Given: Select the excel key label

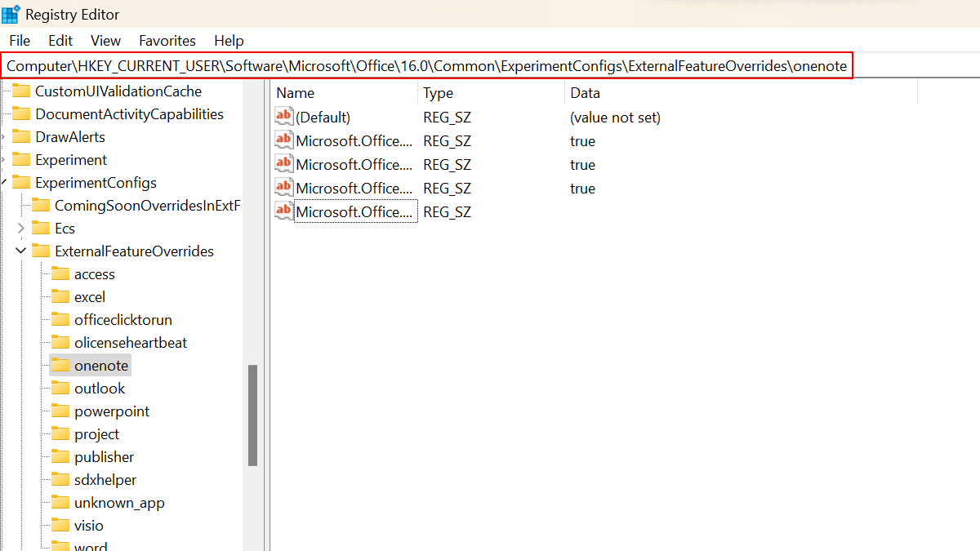Looking at the screenshot, I should point(90,297).
